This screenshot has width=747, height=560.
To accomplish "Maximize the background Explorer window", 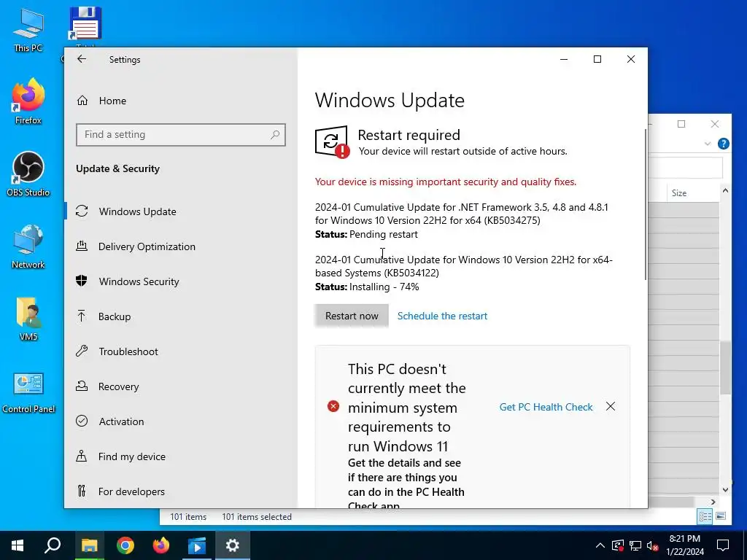I will [x=681, y=124].
